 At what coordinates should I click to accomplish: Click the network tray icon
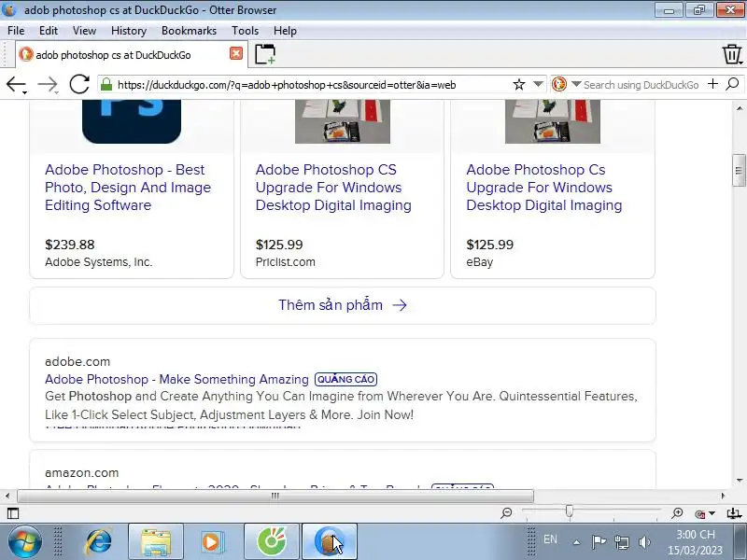pyautogui.click(x=622, y=542)
